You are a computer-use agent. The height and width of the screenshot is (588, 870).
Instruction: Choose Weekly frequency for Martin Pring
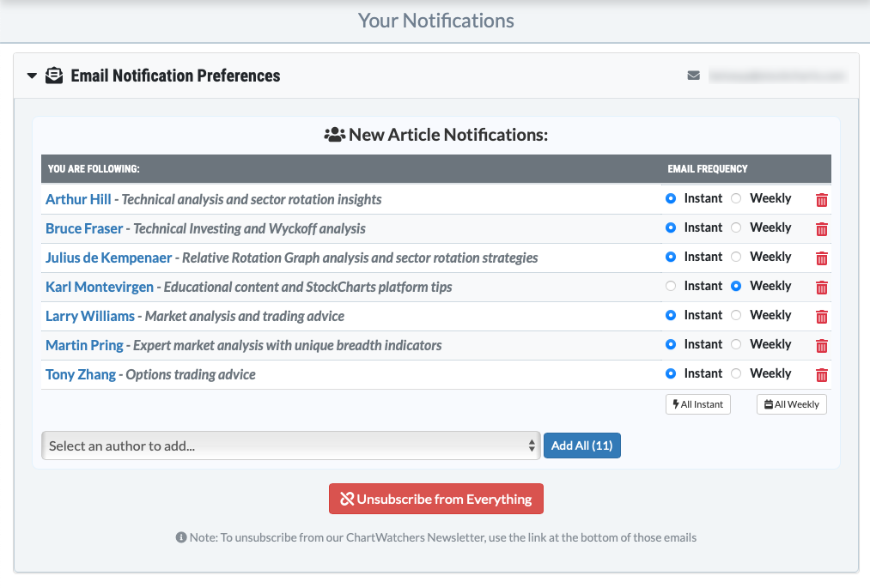pos(736,345)
